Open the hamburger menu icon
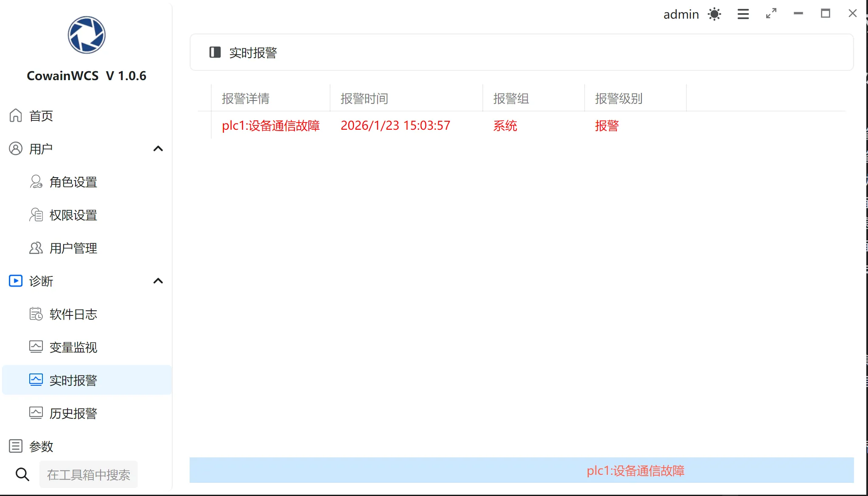 (743, 14)
